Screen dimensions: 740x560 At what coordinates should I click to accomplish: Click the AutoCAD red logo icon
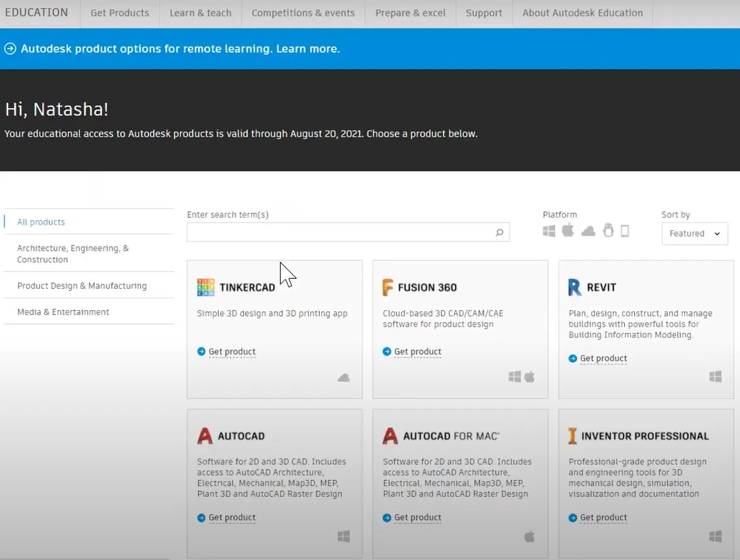205,436
